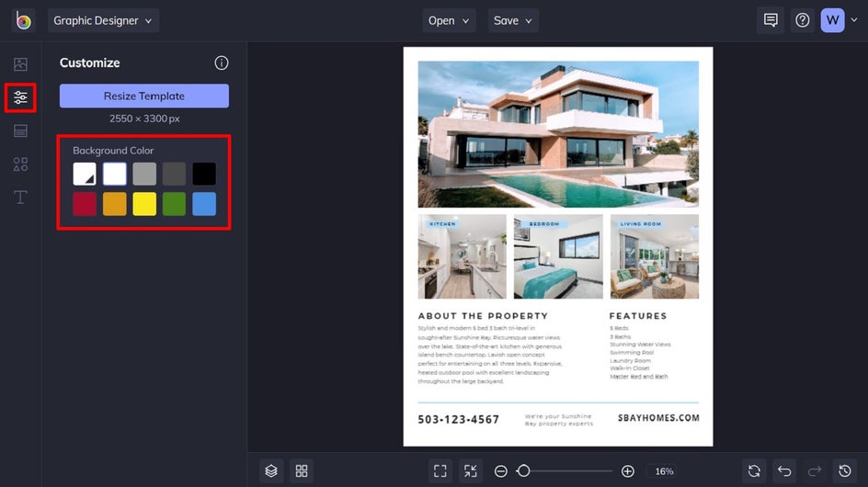Click the zoom in plus button
868x487 pixels.
coord(628,470)
